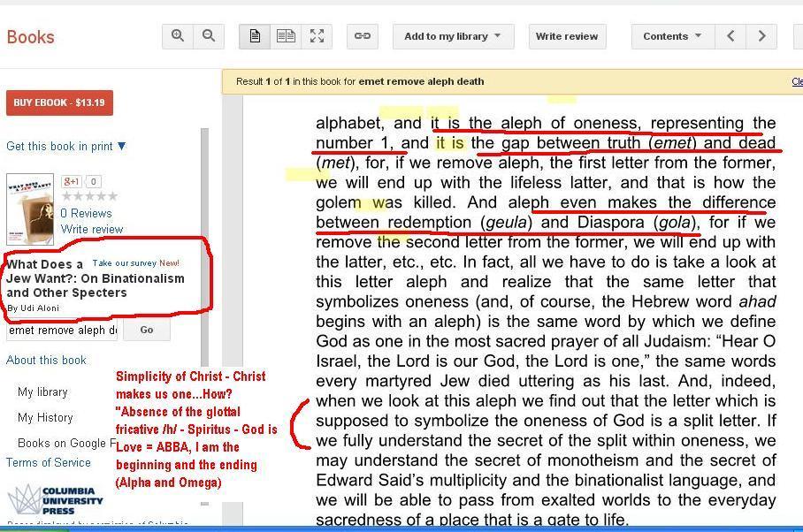Zoom out of the book page
Viewport: 803px width, 532px height.
tap(209, 36)
